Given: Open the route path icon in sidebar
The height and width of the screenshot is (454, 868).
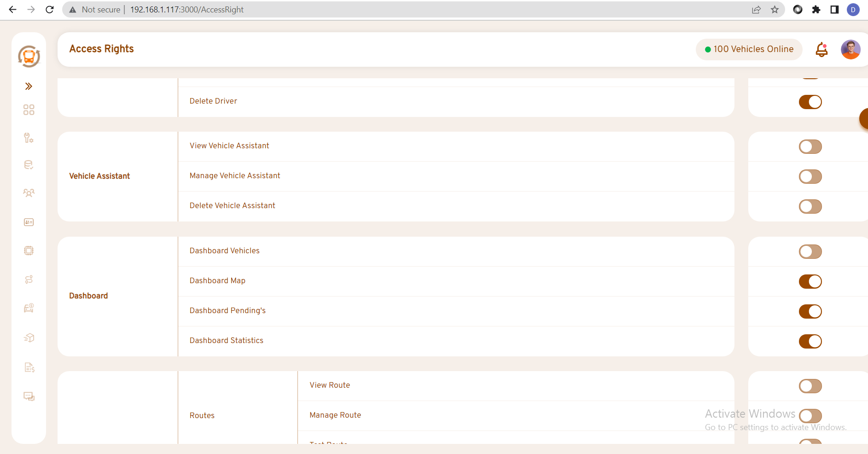Looking at the screenshot, I should tap(29, 279).
